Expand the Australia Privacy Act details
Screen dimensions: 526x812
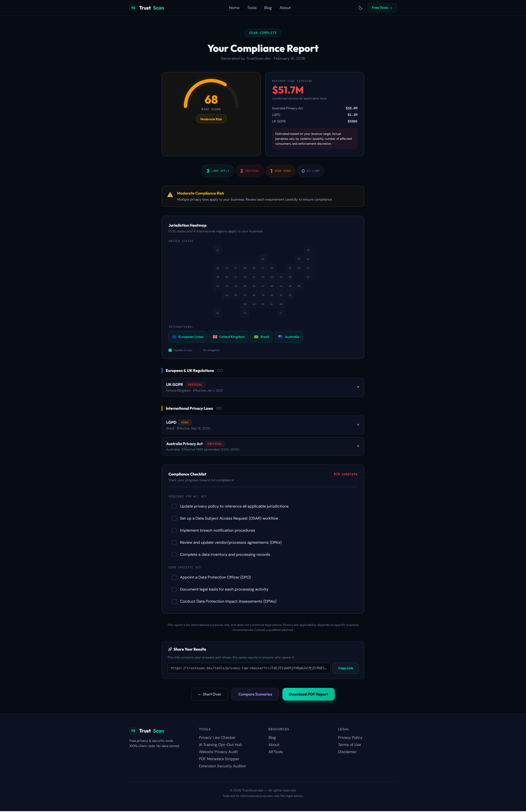[358, 446]
